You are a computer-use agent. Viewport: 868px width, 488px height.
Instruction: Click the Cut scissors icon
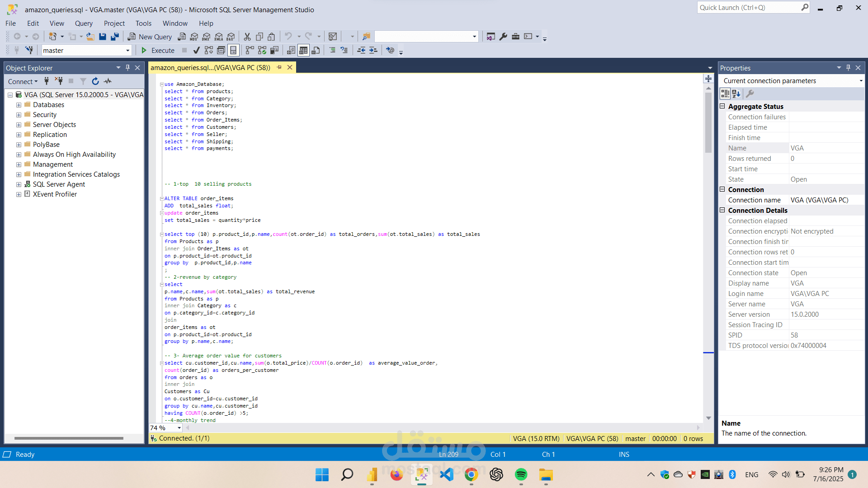coord(247,37)
